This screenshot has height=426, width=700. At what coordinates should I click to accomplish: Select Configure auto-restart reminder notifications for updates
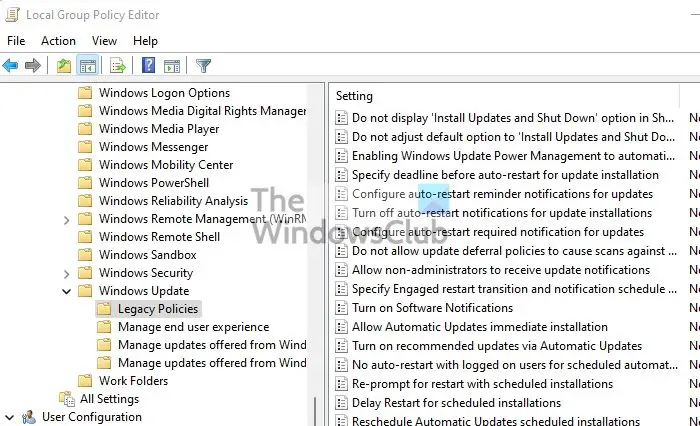[x=502, y=194]
